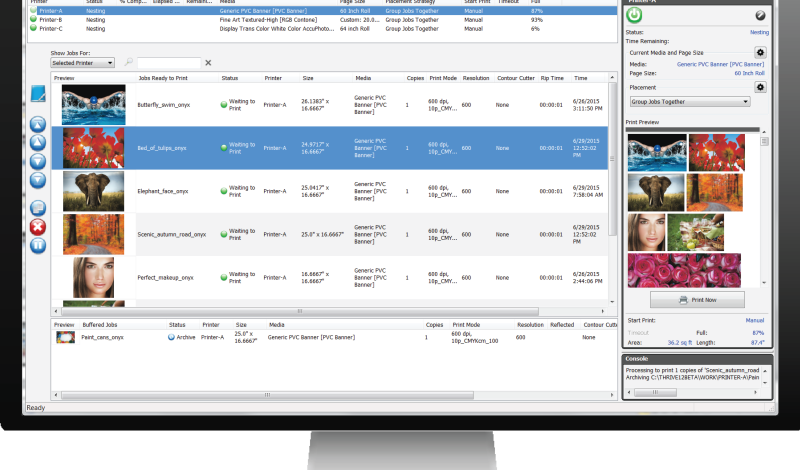Sort jobs by Copies column header

415,78
